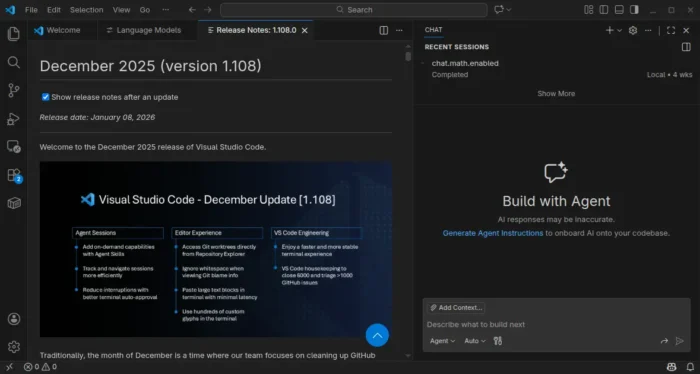Open the Edit menu
The image size is (700, 374).
pyautogui.click(x=54, y=9)
